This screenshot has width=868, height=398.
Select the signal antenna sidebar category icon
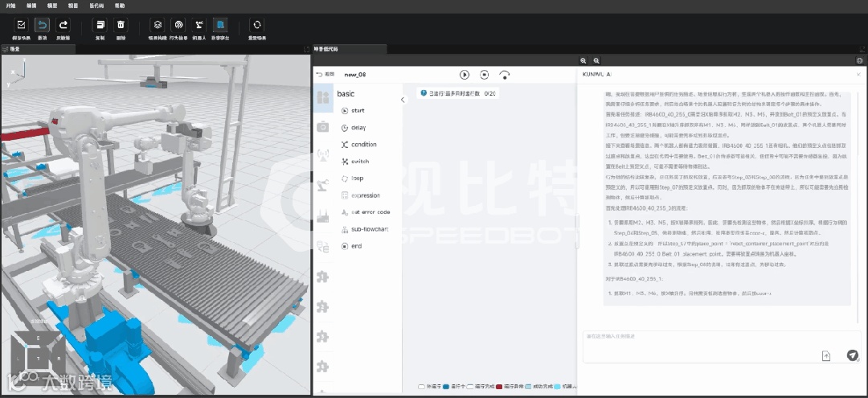tap(323, 156)
